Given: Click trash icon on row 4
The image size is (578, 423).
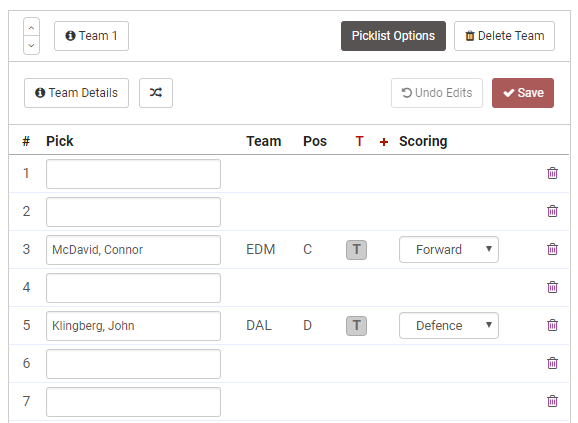Looking at the screenshot, I should coord(552,287).
